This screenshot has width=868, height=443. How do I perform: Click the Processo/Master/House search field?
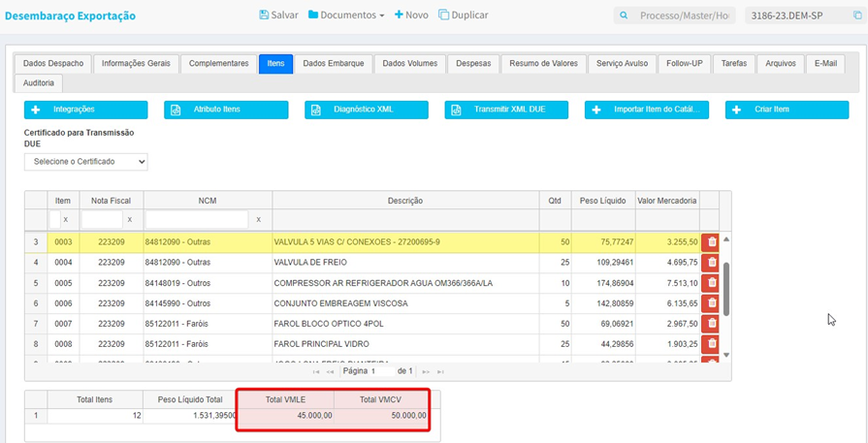coord(684,16)
